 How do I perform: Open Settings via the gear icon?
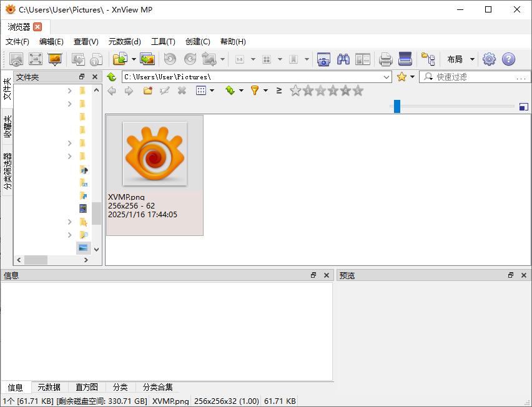[x=489, y=59]
